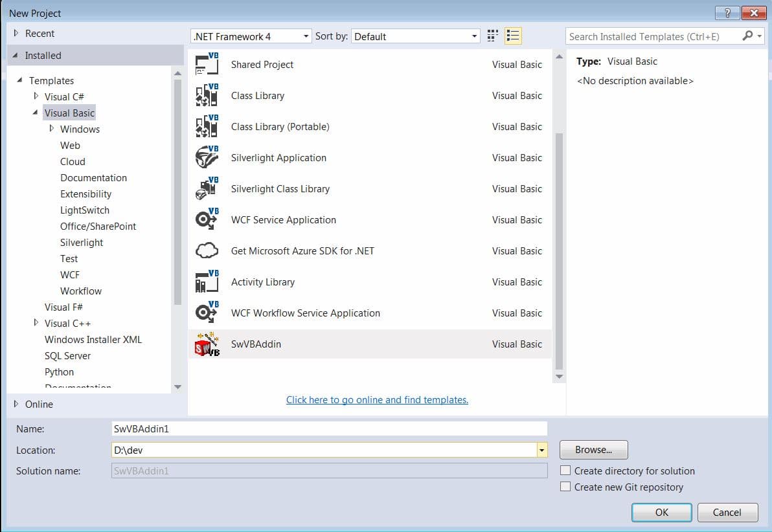Select the Office/SharePoint category
Viewport: 772px width, 532px height.
click(98, 227)
